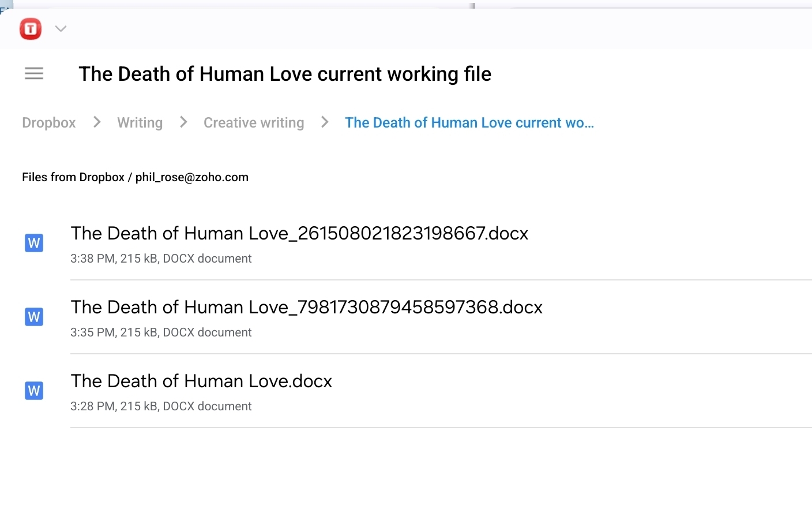This screenshot has height=509, width=812.
Task: Open the file The Death of Human Love.docx
Action: (201, 381)
